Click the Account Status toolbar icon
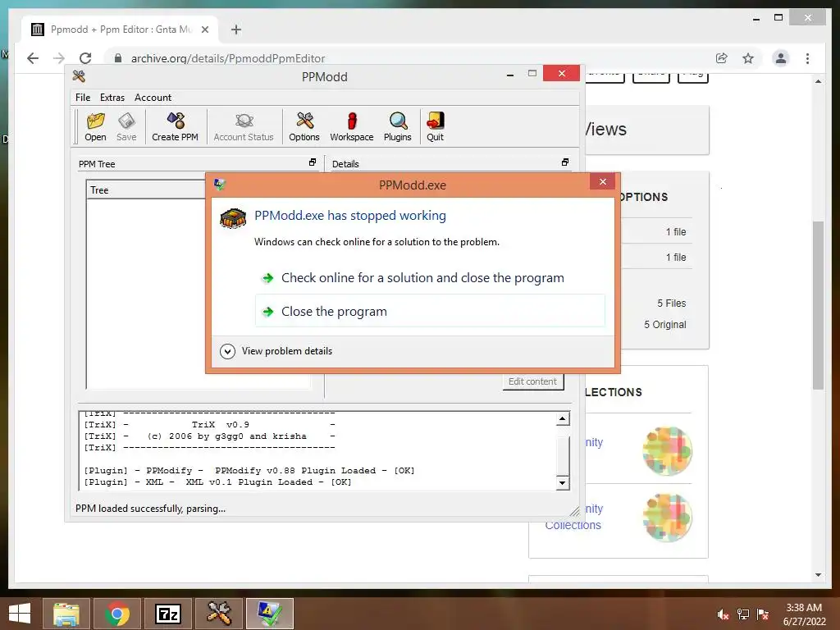 click(x=244, y=126)
